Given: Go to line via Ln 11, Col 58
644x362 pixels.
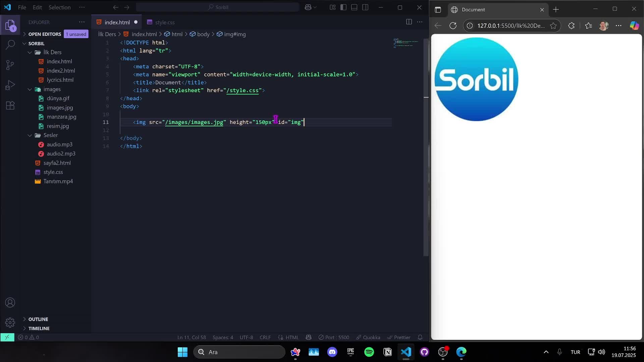Looking at the screenshot, I should [x=192, y=337].
